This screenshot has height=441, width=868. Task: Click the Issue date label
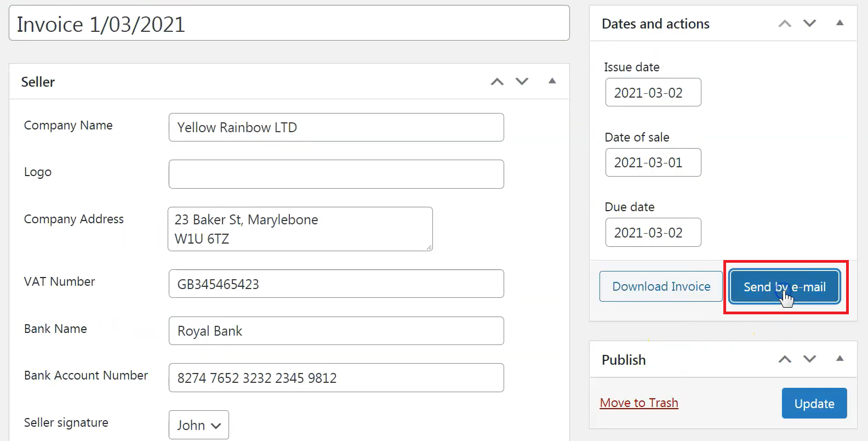pyautogui.click(x=632, y=67)
